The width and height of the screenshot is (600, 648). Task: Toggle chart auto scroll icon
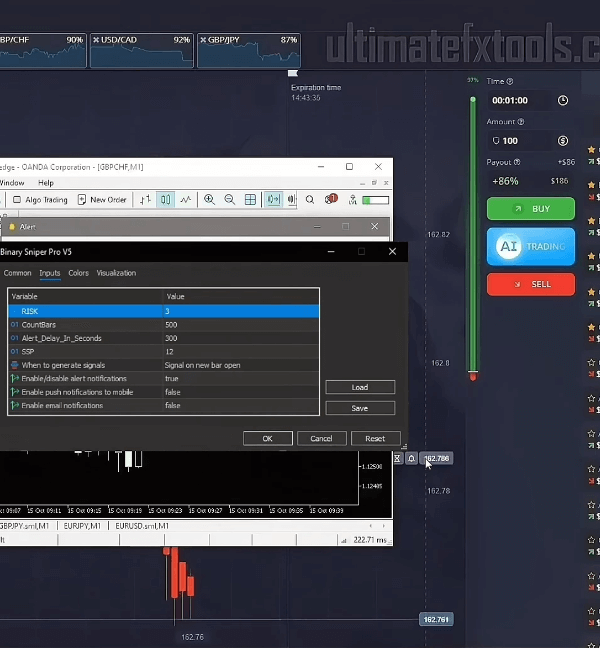pos(273,200)
